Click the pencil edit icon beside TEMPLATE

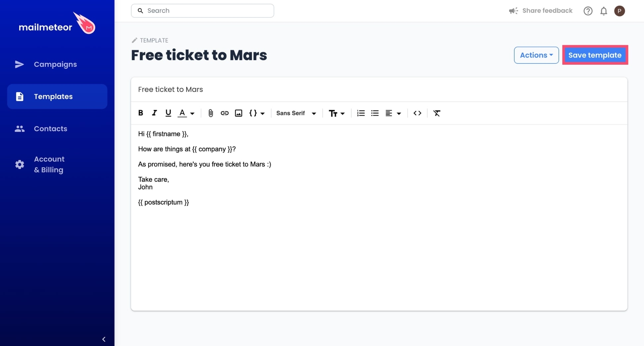tap(134, 40)
